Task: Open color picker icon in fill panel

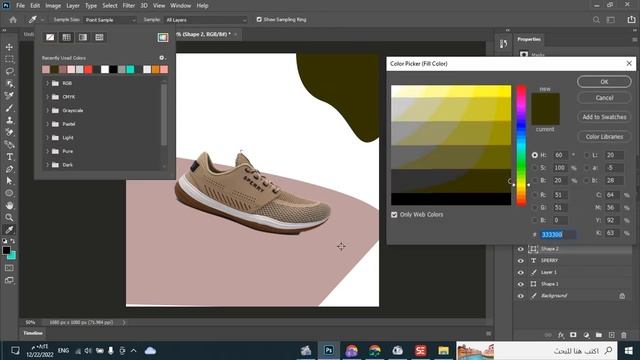Action: 162,38
